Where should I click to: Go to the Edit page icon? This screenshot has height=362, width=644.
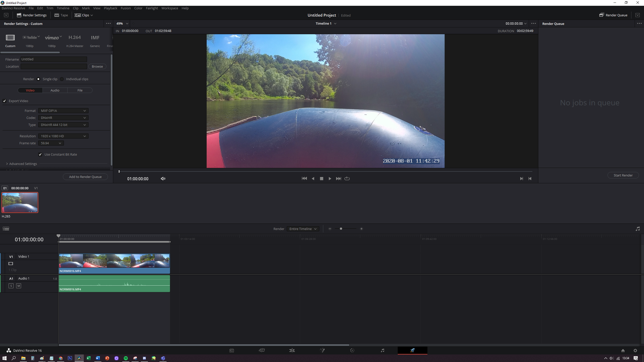click(292, 350)
